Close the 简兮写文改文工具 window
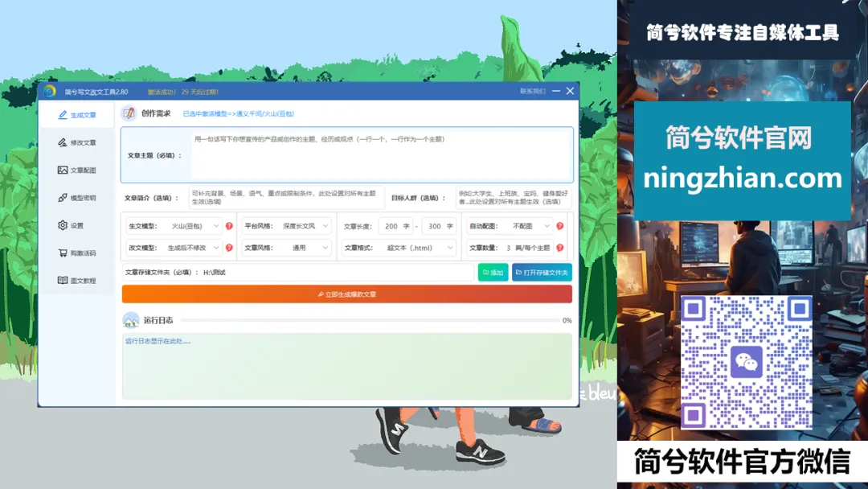Image resolution: width=868 pixels, height=489 pixels. click(x=570, y=91)
